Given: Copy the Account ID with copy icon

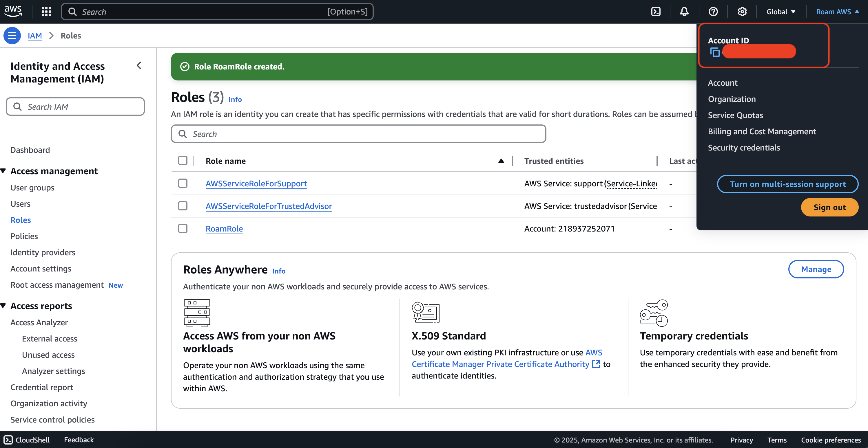Looking at the screenshot, I should point(715,52).
